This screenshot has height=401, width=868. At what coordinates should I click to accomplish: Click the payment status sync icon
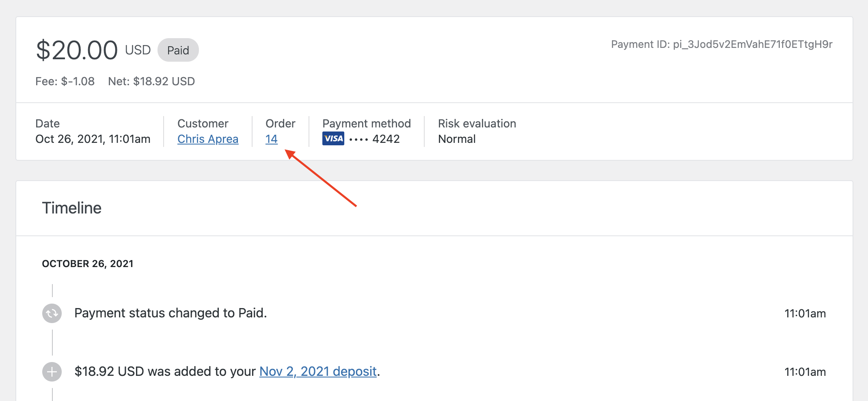pos(52,313)
